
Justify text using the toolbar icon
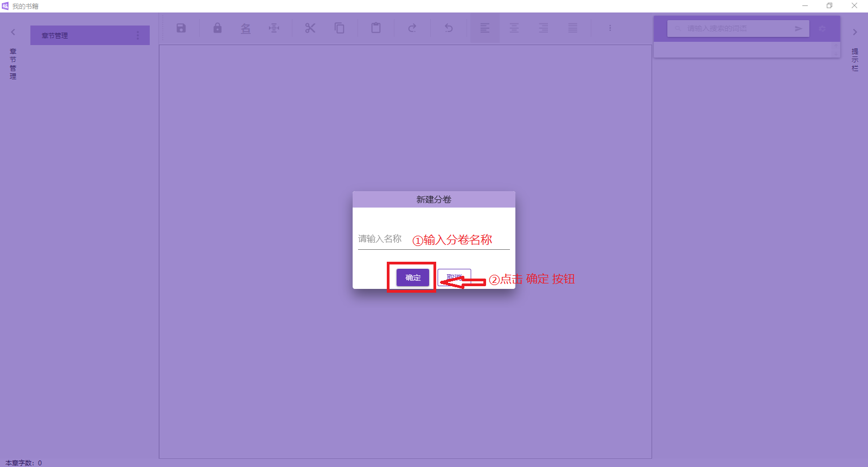(573, 28)
